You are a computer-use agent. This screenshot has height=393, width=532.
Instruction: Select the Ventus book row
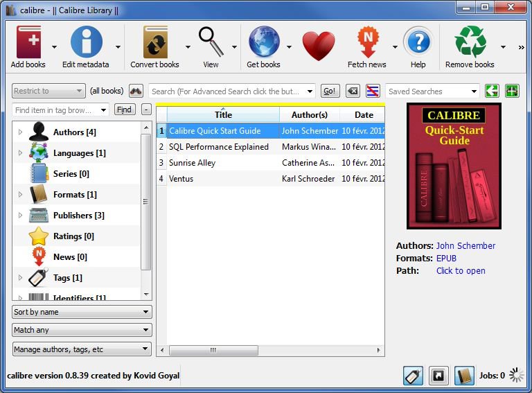pos(270,179)
